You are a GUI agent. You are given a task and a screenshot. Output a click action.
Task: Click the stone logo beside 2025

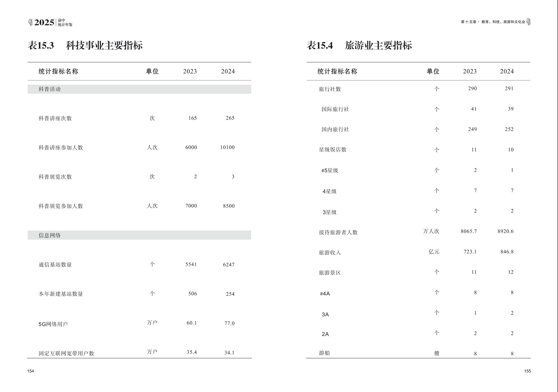coord(30,22)
